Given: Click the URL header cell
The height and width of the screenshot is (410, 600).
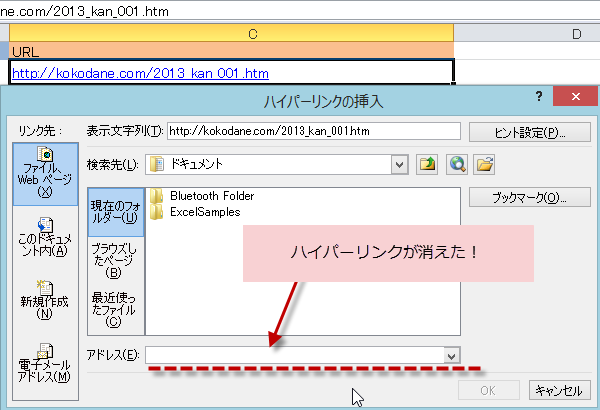Looking at the screenshot, I should 232,51.
